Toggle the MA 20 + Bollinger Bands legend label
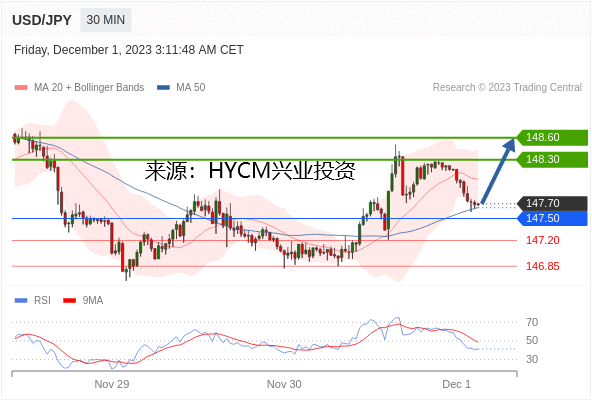The width and height of the screenshot is (592, 403). tap(89, 88)
